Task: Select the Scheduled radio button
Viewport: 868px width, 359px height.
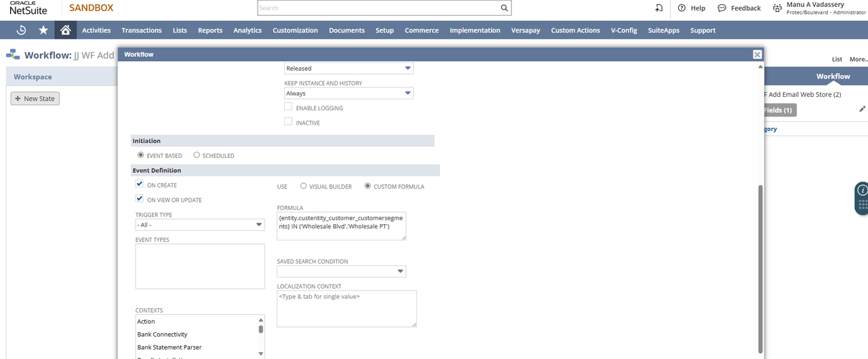Action: coord(197,155)
